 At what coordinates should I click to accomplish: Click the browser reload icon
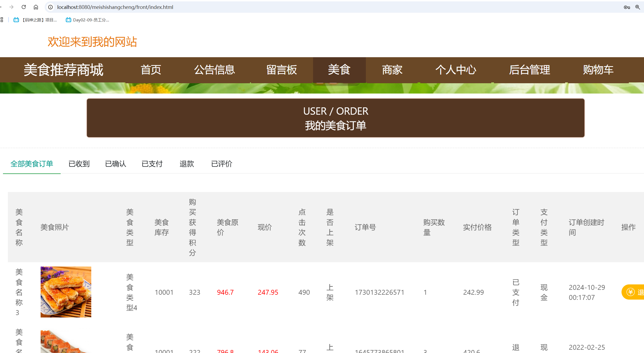pos(24,7)
